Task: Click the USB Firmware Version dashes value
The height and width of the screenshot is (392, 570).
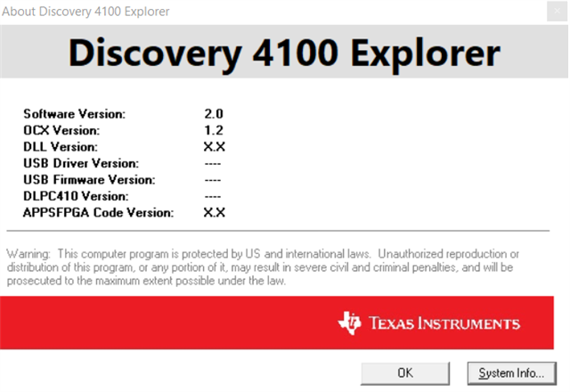Action: coord(213,180)
